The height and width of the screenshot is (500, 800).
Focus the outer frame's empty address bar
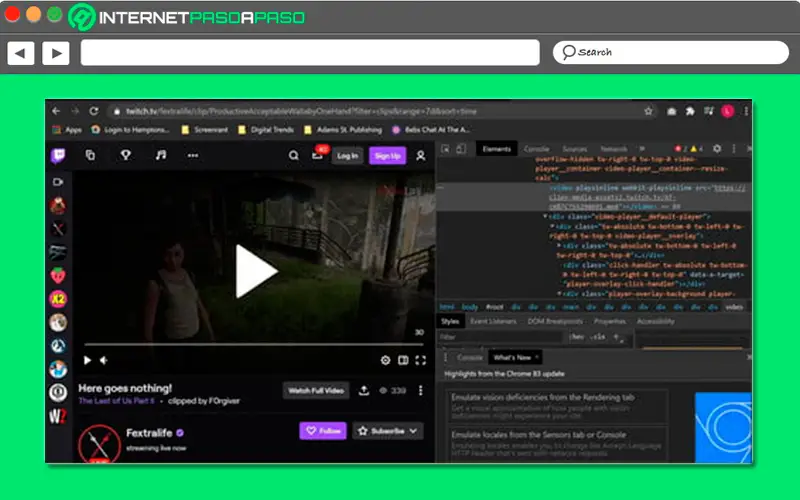coord(310,53)
